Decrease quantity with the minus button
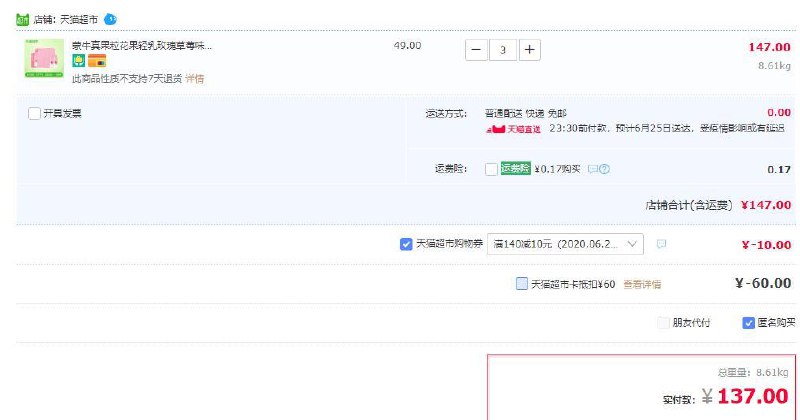 click(476, 50)
